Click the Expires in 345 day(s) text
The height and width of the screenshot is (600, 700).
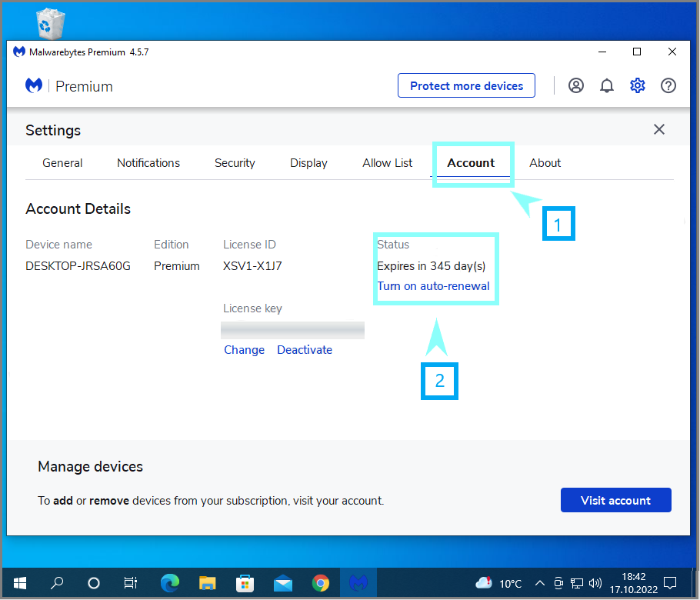pos(432,266)
